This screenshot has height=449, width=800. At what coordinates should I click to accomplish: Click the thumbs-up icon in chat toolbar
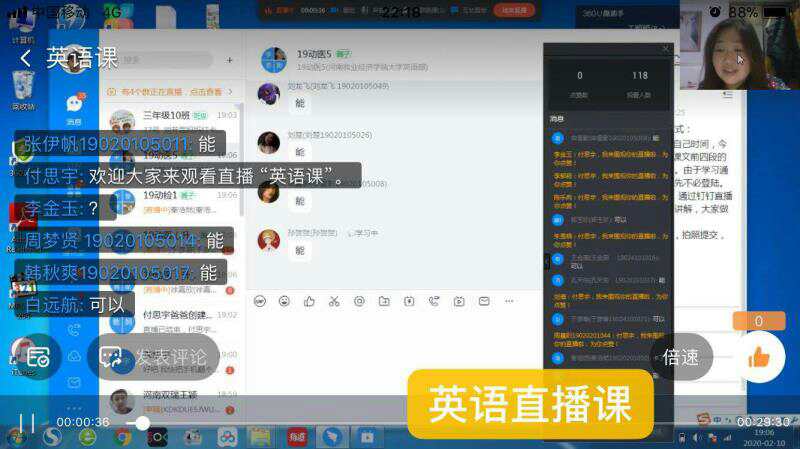(x=309, y=301)
